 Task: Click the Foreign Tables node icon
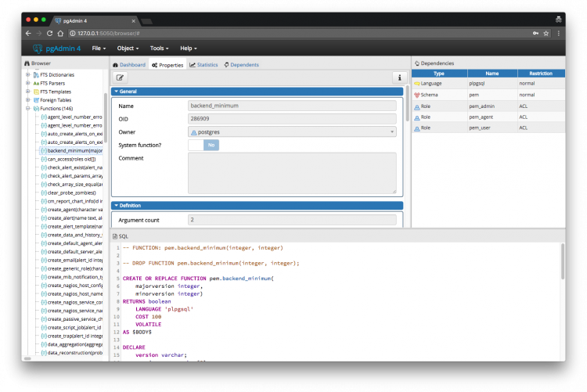point(35,100)
